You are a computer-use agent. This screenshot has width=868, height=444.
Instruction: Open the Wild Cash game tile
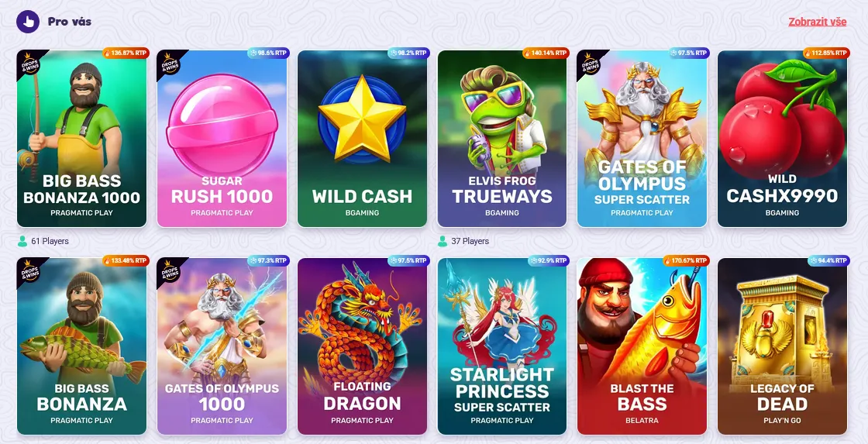[x=362, y=139]
